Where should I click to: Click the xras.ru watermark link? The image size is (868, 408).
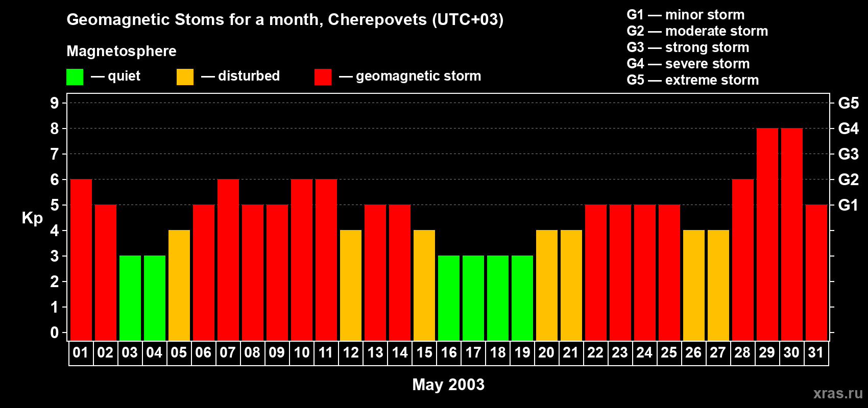(x=837, y=393)
